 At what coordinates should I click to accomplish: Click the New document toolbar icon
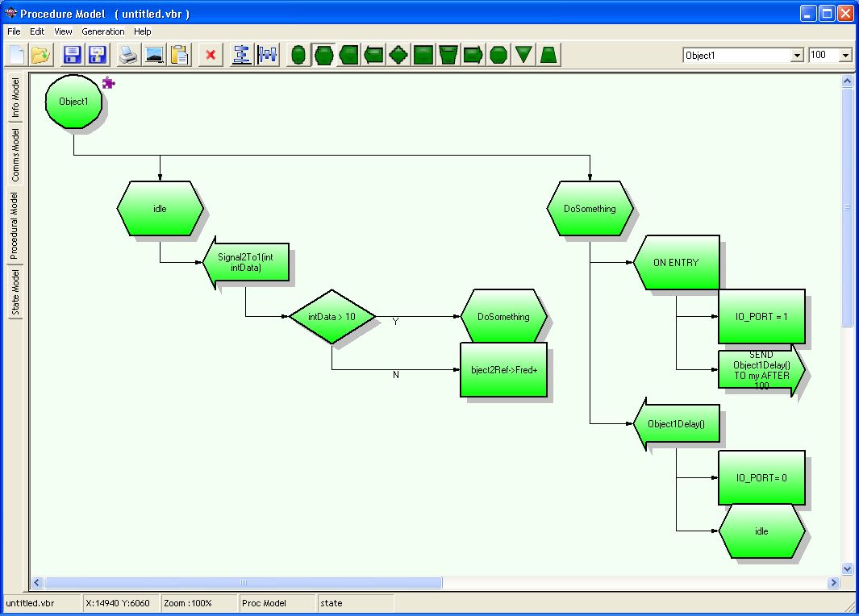click(x=17, y=55)
